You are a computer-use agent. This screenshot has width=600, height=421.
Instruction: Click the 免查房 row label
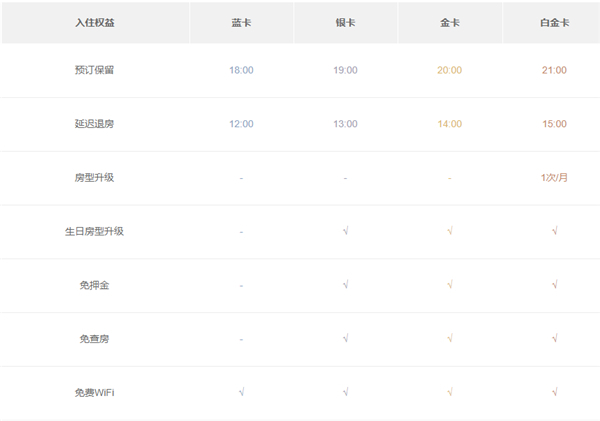coord(94,339)
